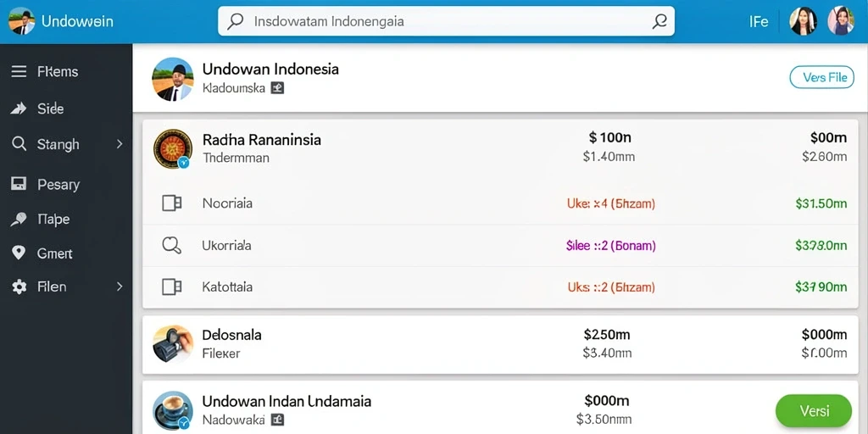
Task: Select the Side arrow icon in sidebar
Action: coord(19,108)
